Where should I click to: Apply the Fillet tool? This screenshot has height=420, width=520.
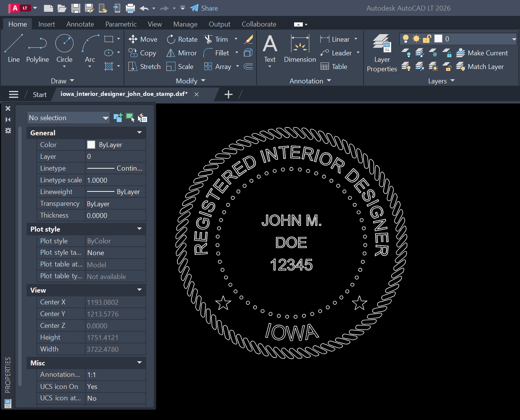216,53
